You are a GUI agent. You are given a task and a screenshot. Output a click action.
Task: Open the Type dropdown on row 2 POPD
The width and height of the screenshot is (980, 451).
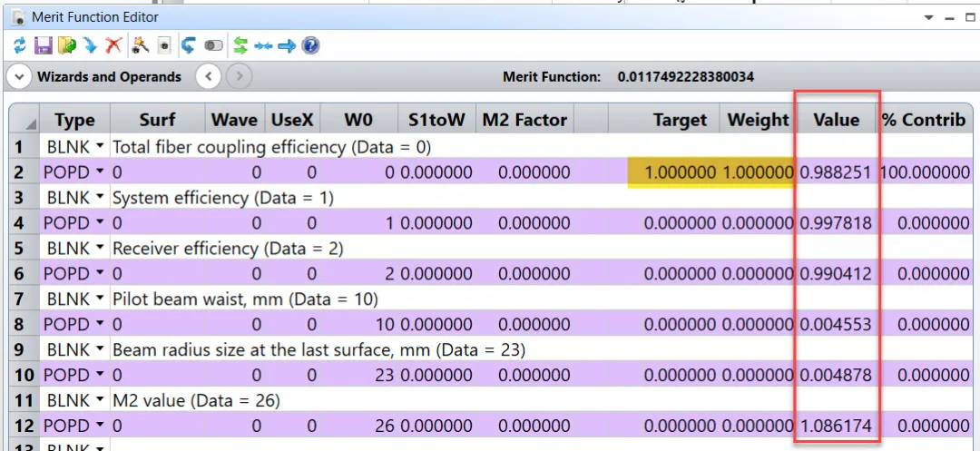pyautogui.click(x=98, y=172)
